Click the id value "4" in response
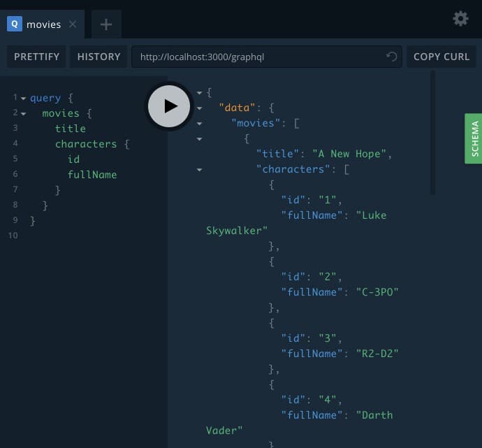The height and width of the screenshot is (448, 482). 328,400
